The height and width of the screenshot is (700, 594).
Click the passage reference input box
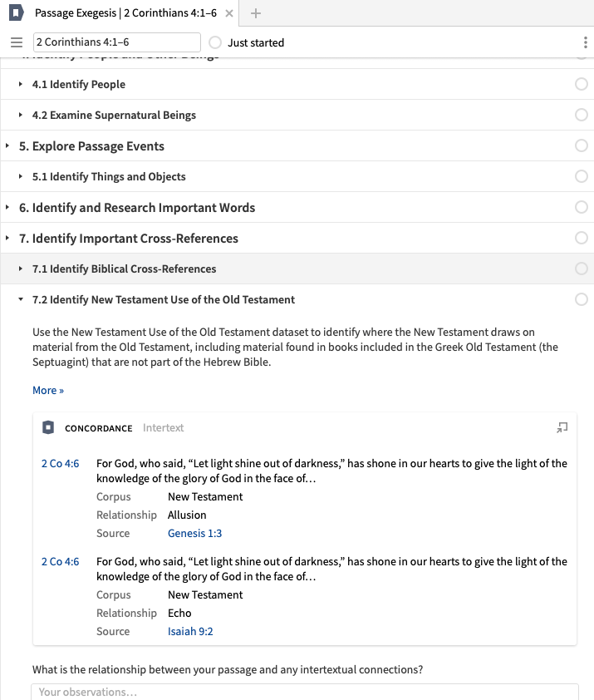(x=116, y=42)
